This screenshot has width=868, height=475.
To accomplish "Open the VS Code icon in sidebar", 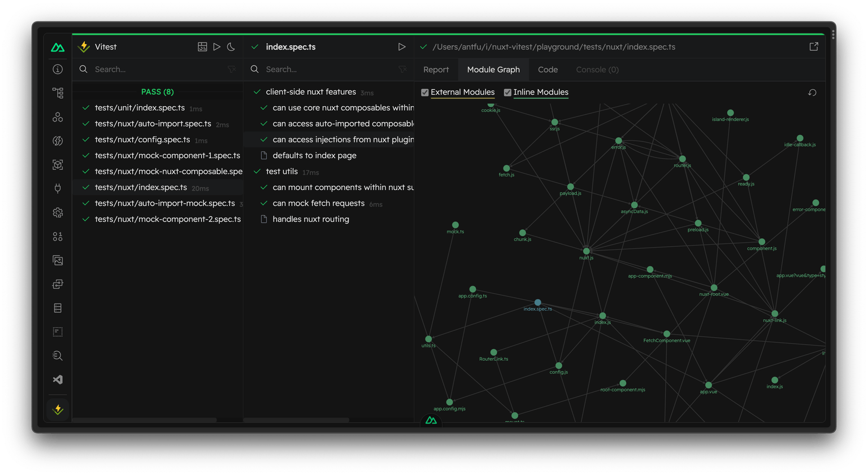I will (x=58, y=380).
